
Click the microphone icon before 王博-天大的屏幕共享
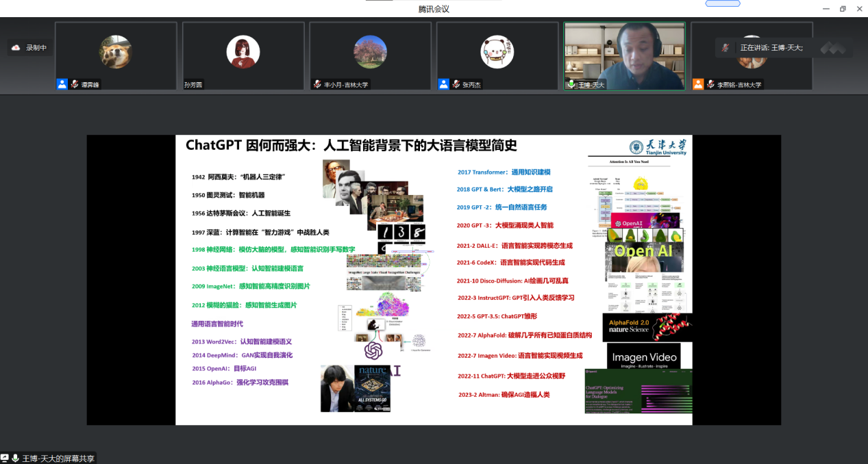(15, 459)
